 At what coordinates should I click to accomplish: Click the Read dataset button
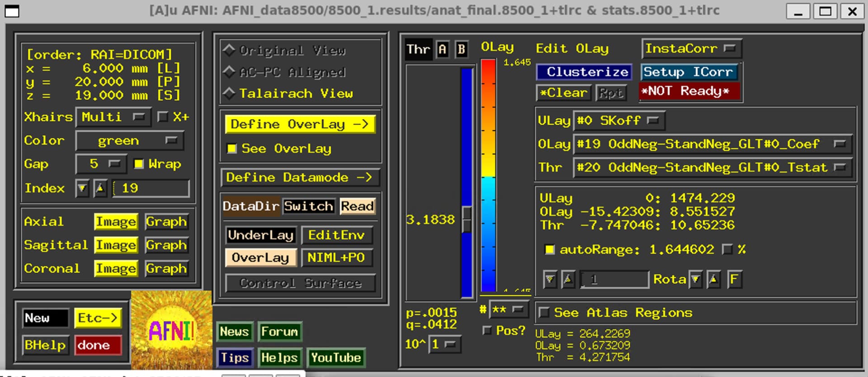(357, 206)
